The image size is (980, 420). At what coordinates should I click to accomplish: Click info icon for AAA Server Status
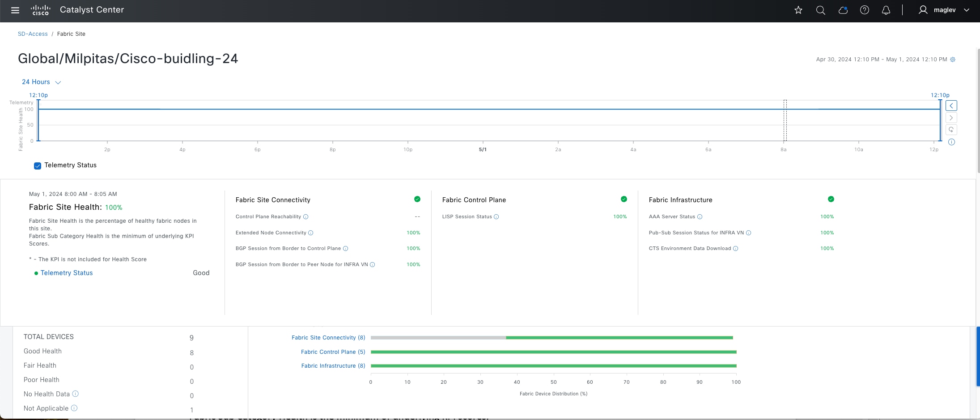click(x=700, y=217)
